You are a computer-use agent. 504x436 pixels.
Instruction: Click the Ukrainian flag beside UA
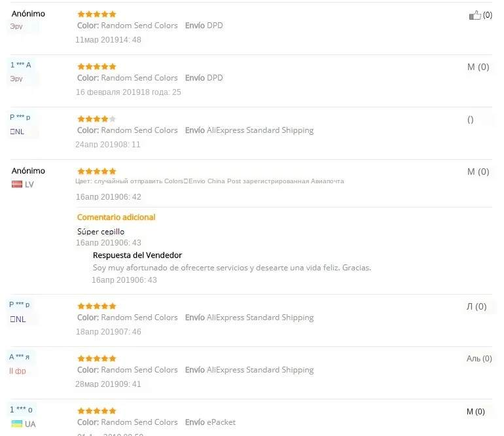coord(17,424)
